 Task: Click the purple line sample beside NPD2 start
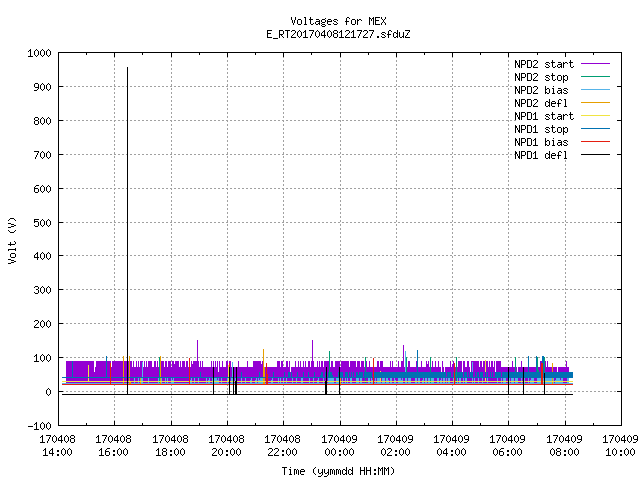595,64
